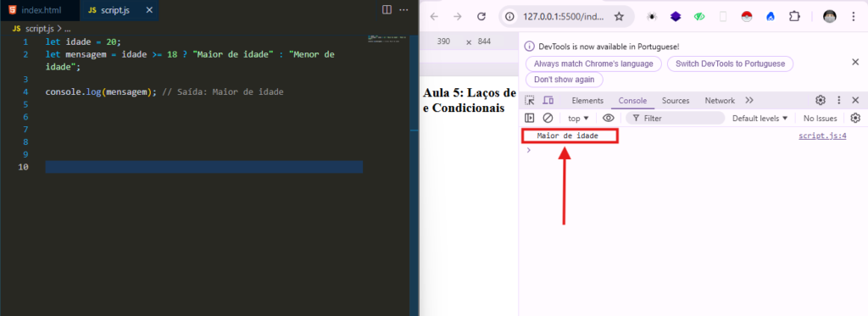This screenshot has height=316, width=868.
Task: Open the Chrome Extensions puzzle menu
Action: (794, 17)
